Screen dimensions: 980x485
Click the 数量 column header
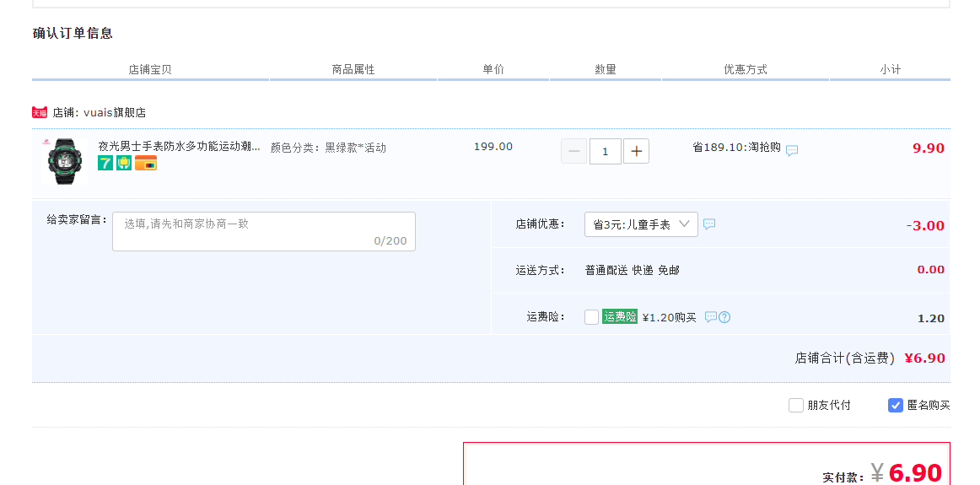click(605, 69)
